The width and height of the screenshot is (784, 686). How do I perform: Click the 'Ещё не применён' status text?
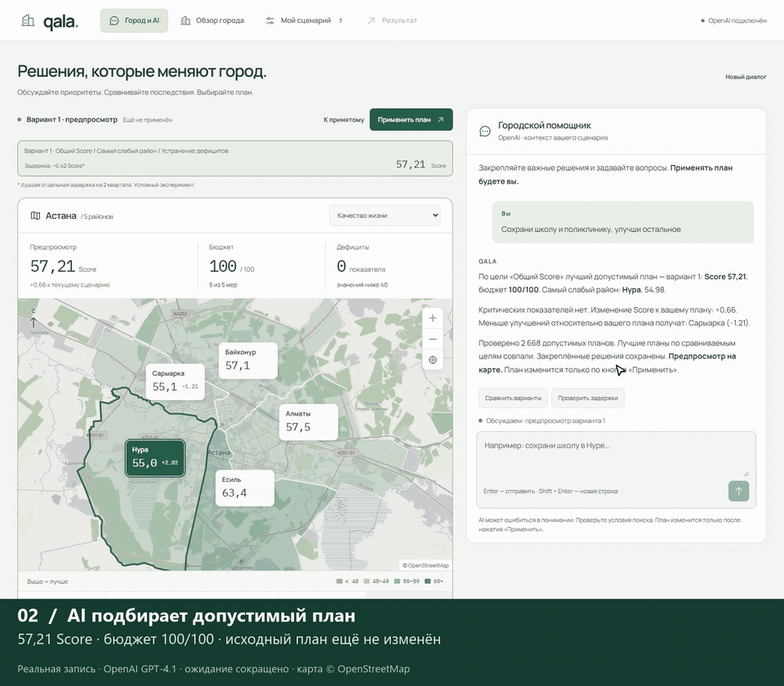point(148,120)
